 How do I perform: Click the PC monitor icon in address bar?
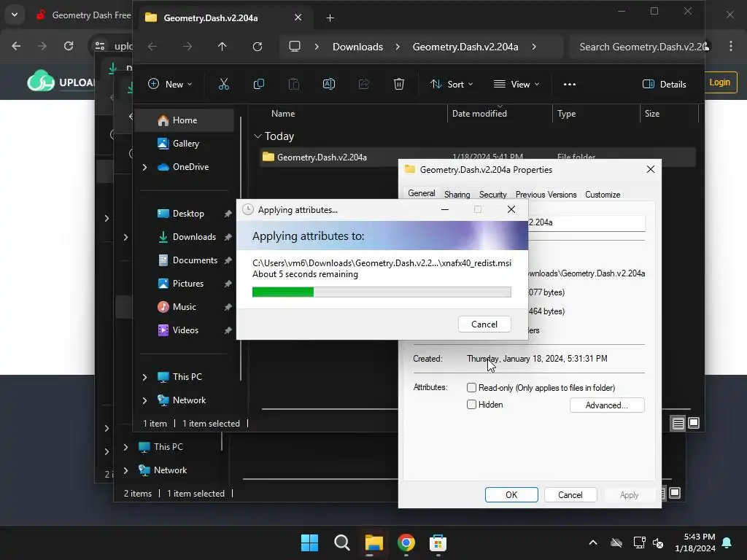[x=295, y=46]
